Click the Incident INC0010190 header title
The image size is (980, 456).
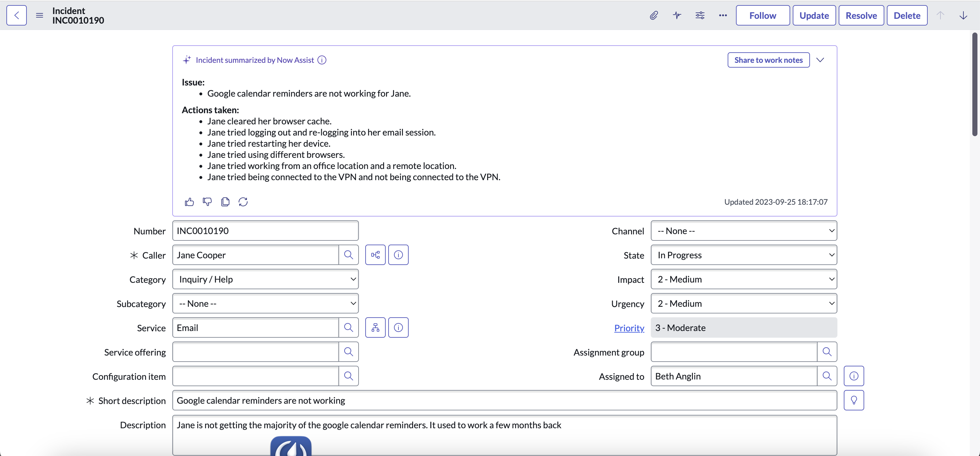click(78, 15)
